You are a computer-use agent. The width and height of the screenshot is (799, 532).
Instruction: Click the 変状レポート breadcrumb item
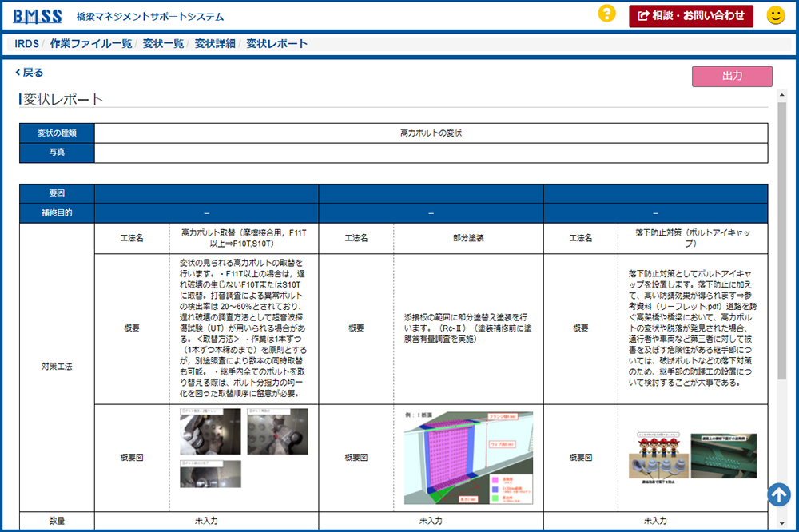pyautogui.click(x=276, y=44)
